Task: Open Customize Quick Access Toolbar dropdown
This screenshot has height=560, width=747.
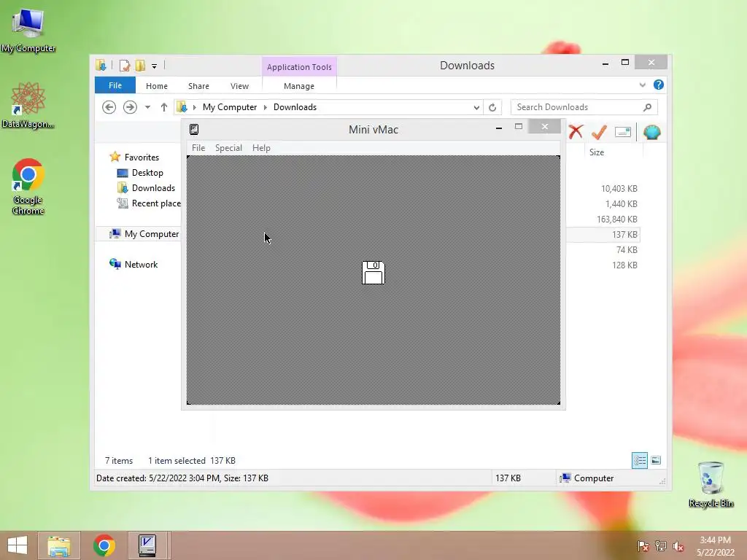Action: pyautogui.click(x=155, y=66)
